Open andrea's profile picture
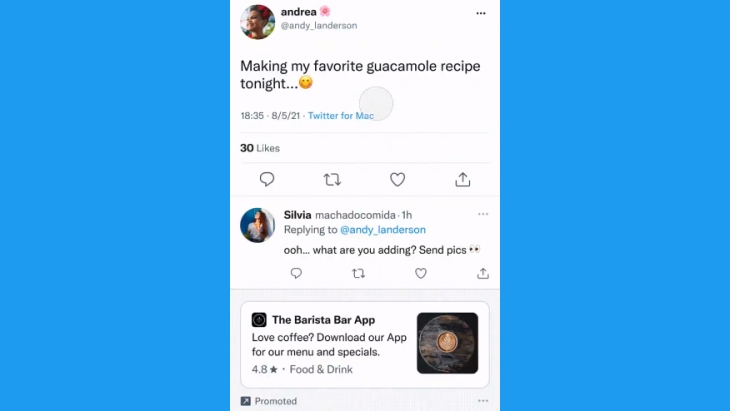 point(257,21)
